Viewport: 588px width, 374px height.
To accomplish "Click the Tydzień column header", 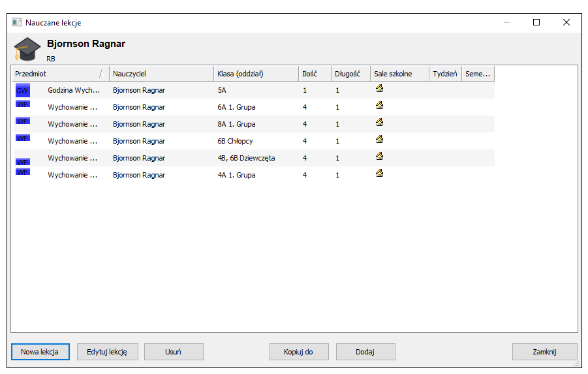I will click(x=445, y=74).
